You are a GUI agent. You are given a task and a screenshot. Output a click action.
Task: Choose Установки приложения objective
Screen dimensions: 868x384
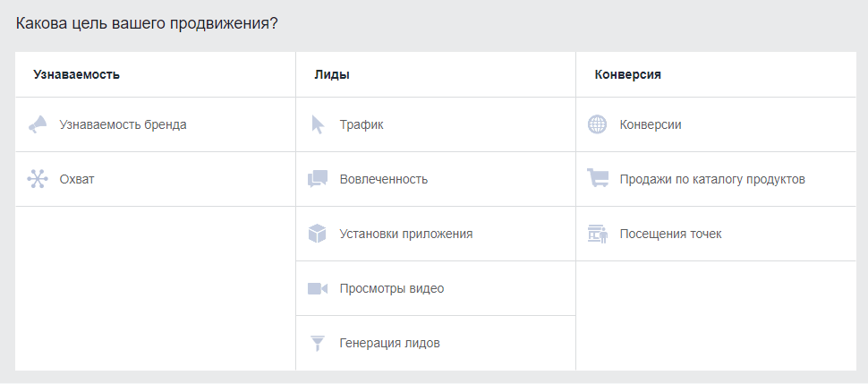tap(406, 234)
